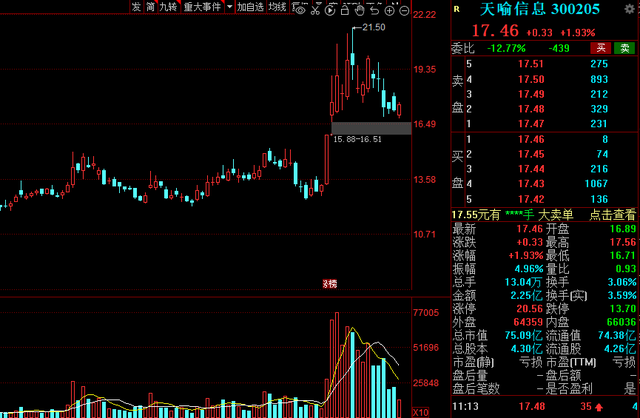Viewport: 640px width, 418px height.
Task: Click the 开盘 value 16.89
Action: point(623,229)
